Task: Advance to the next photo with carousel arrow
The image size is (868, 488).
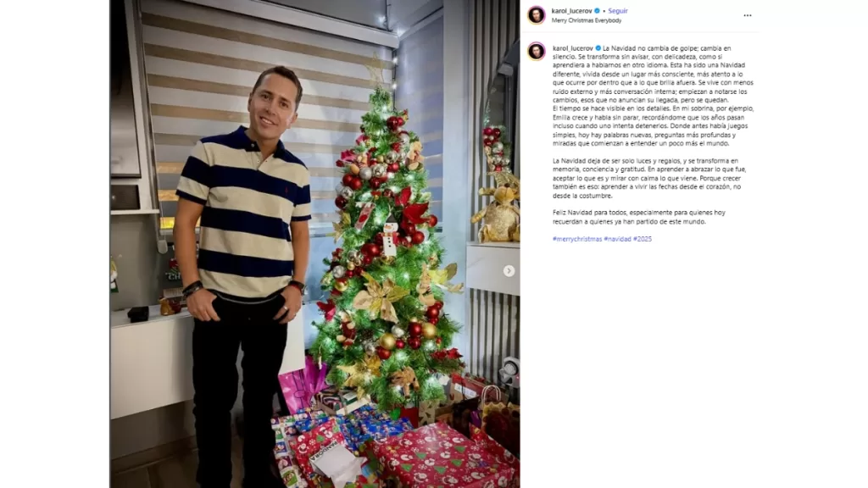Action: [509, 270]
